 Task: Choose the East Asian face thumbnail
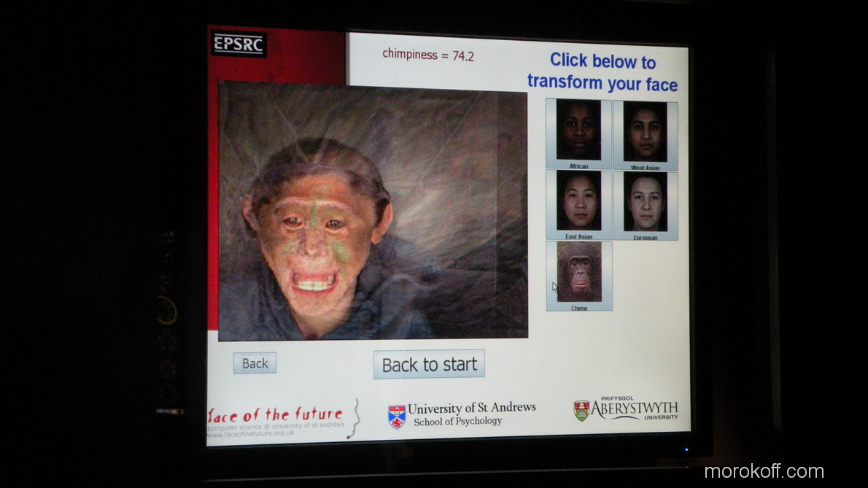coord(579,201)
